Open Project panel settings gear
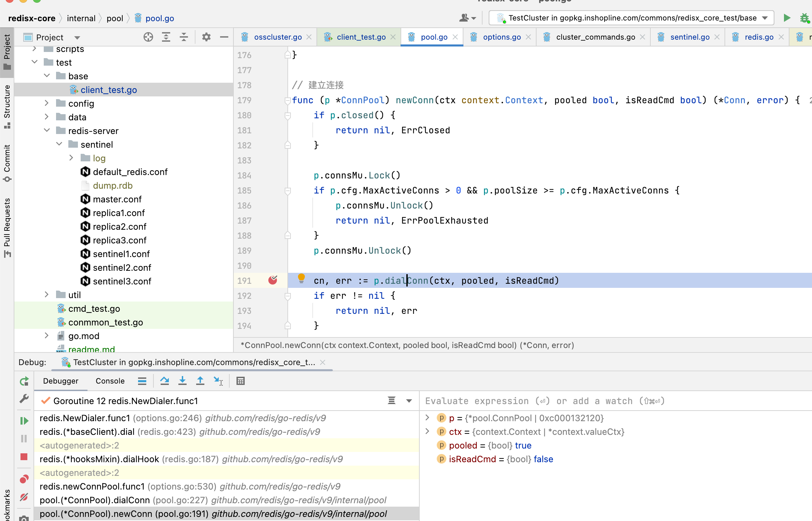Viewport: 812px width, 521px height. (x=206, y=37)
